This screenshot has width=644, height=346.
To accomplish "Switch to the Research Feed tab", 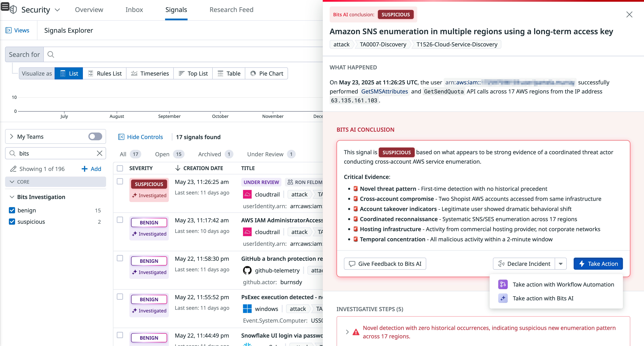I will (x=231, y=10).
